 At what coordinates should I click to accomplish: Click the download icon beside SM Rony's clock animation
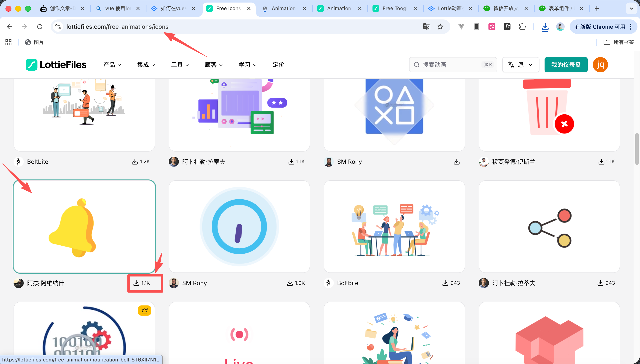point(290,283)
